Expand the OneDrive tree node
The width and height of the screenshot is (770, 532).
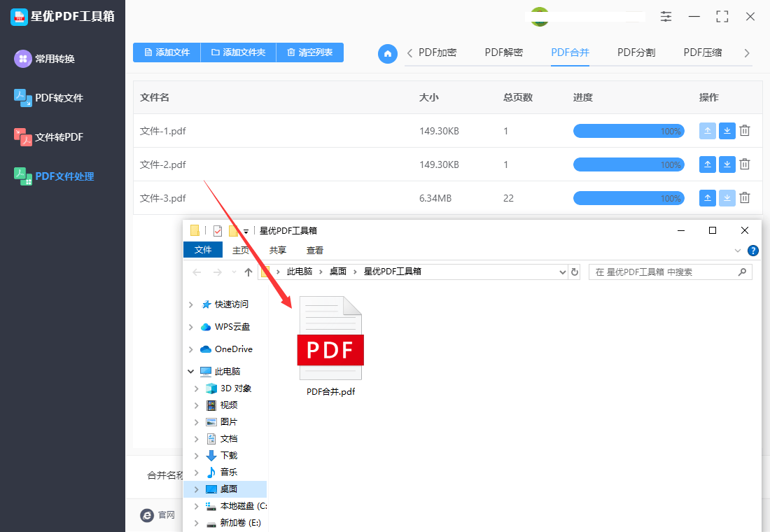point(191,349)
